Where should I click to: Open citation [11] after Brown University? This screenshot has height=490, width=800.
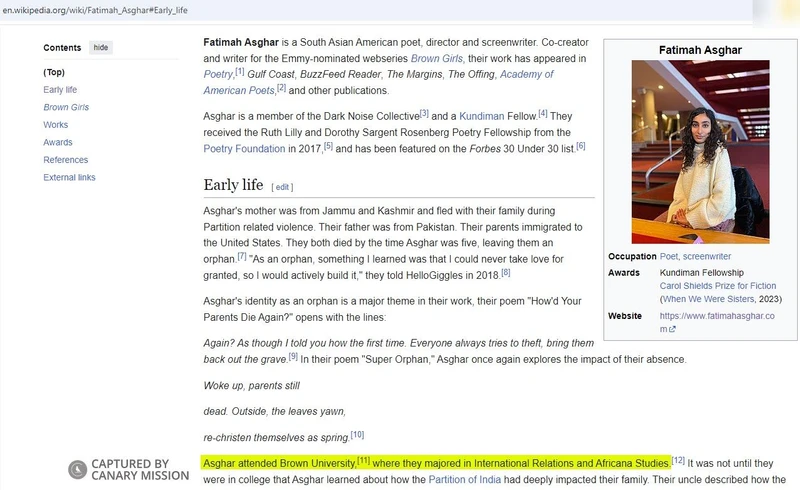tap(363, 460)
